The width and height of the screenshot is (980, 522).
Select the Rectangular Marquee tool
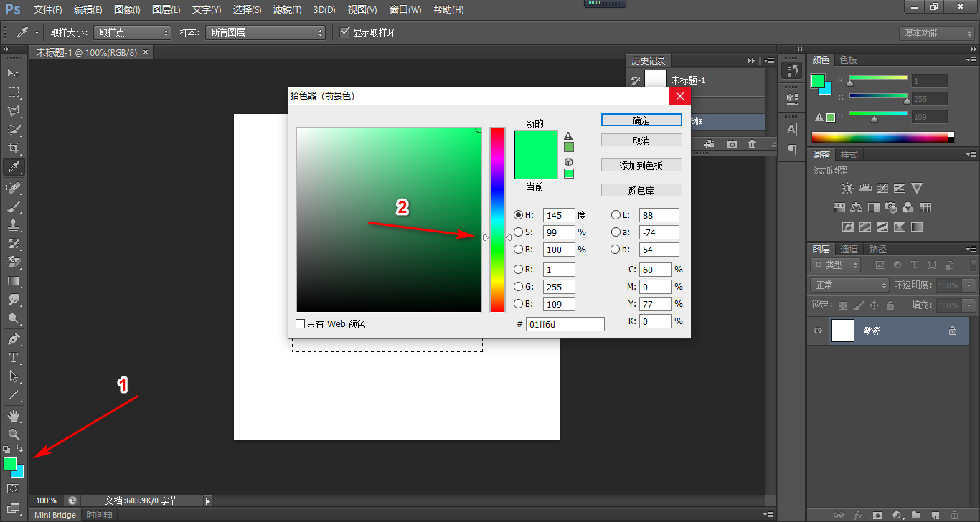point(14,92)
